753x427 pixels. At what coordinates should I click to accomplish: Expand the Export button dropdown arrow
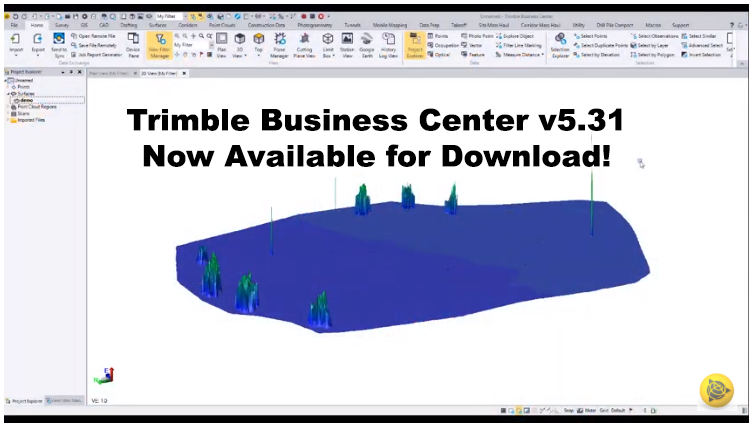click(x=38, y=55)
